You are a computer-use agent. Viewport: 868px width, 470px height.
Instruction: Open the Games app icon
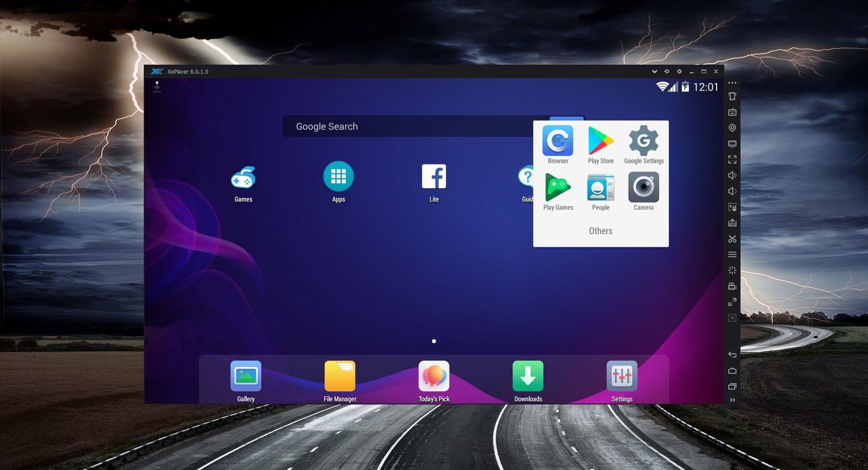coord(243,178)
